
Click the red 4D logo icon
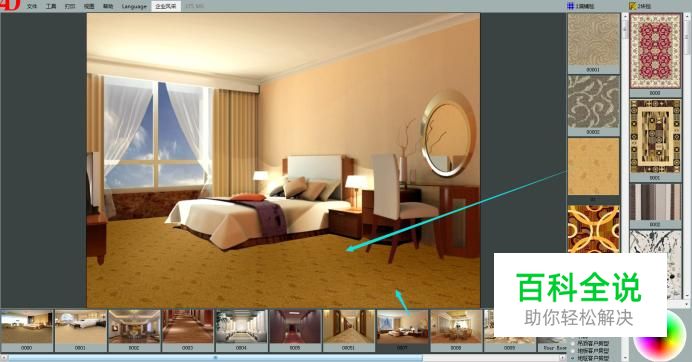pos(10,5)
